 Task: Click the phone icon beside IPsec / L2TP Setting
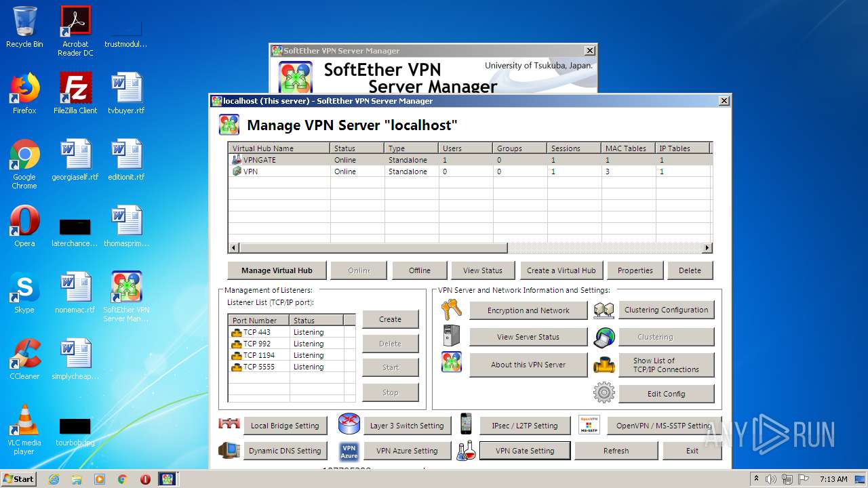pos(466,424)
